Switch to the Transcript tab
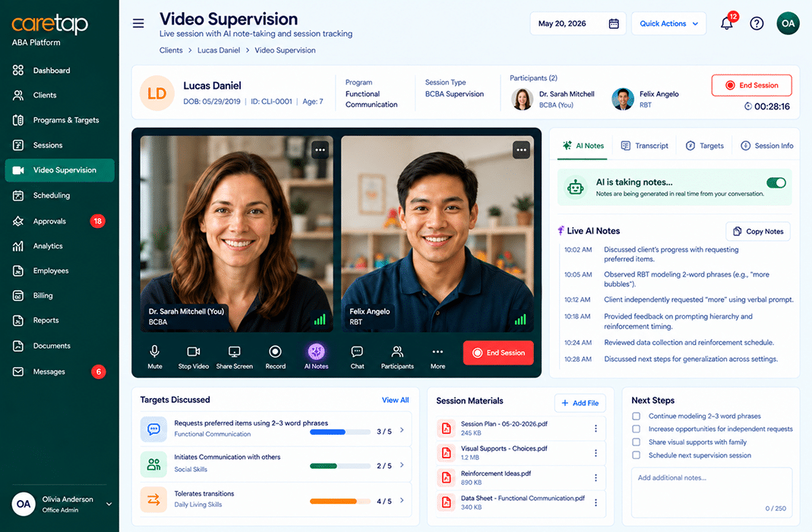Viewport: 812px width, 532px height. [x=645, y=146]
